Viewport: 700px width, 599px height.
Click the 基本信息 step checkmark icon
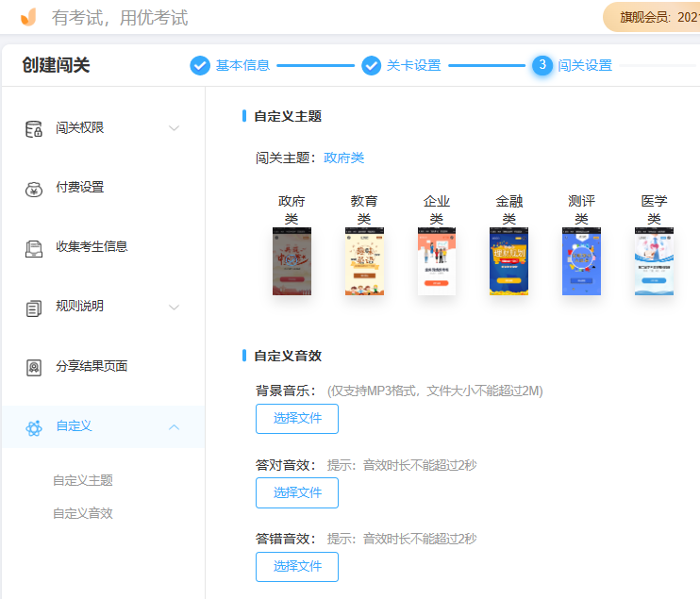pos(200,66)
